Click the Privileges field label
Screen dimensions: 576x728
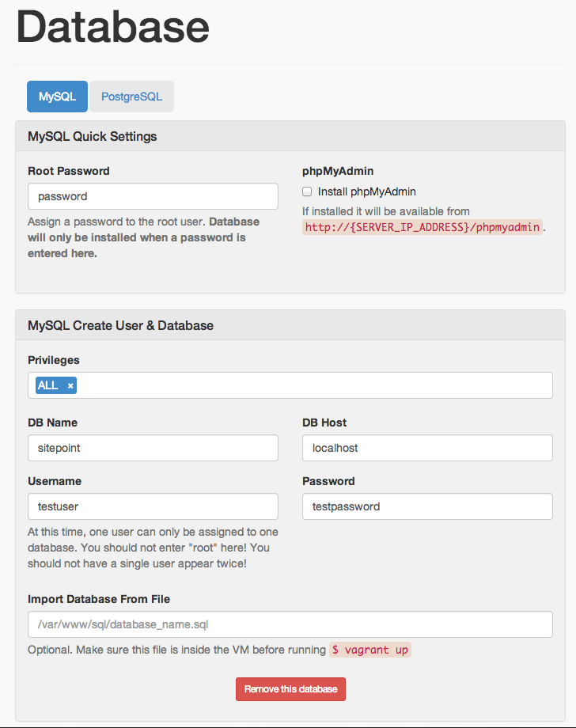54,360
